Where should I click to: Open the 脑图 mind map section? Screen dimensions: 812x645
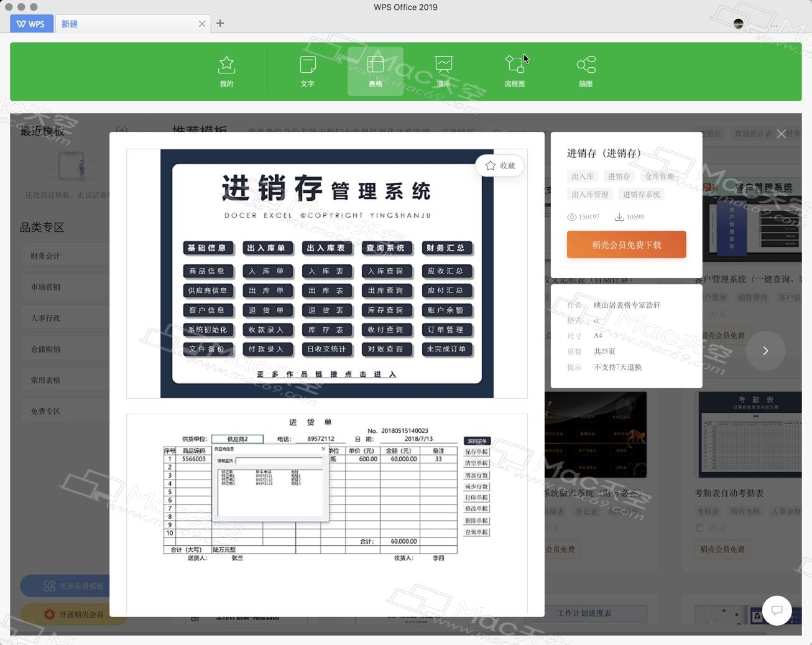coord(585,70)
